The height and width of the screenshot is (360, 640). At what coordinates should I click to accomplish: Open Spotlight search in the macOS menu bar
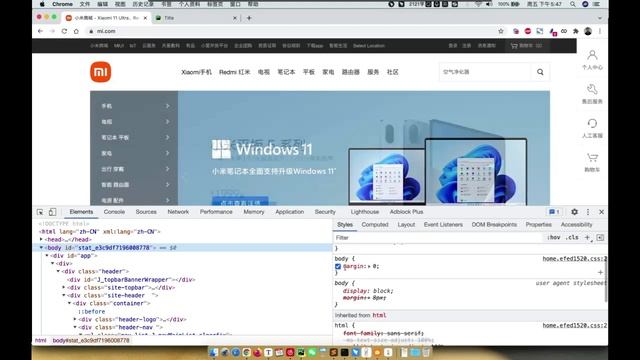click(x=573, y=4)
